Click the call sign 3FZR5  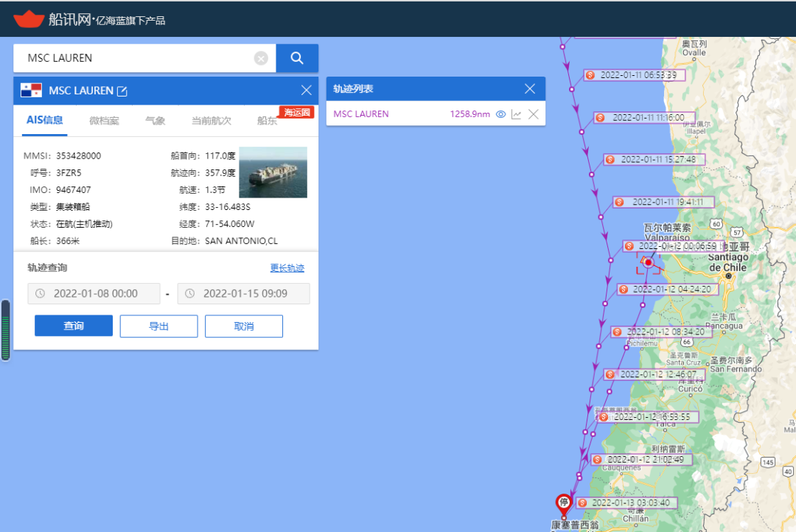(x=69, y=173)
